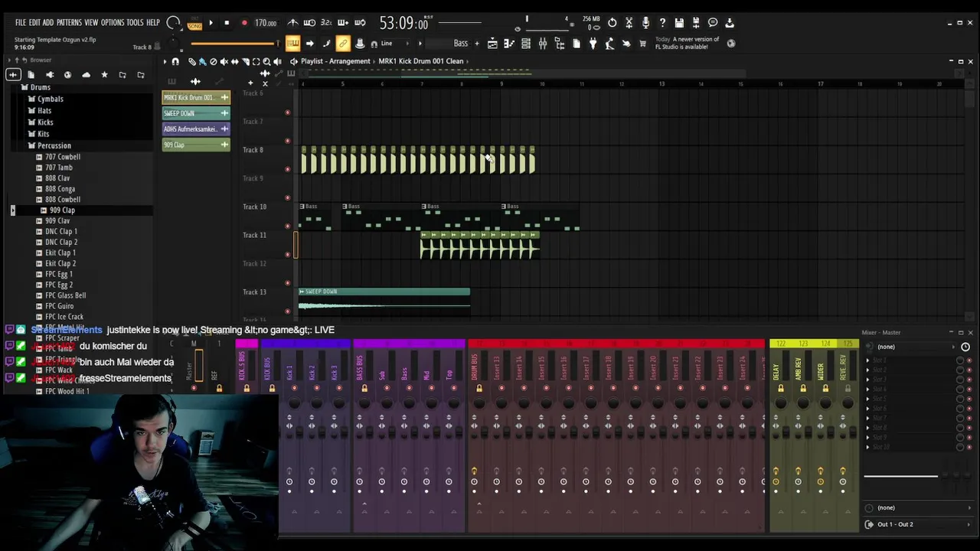Open the channel rack icon

(x=526, y=44)
